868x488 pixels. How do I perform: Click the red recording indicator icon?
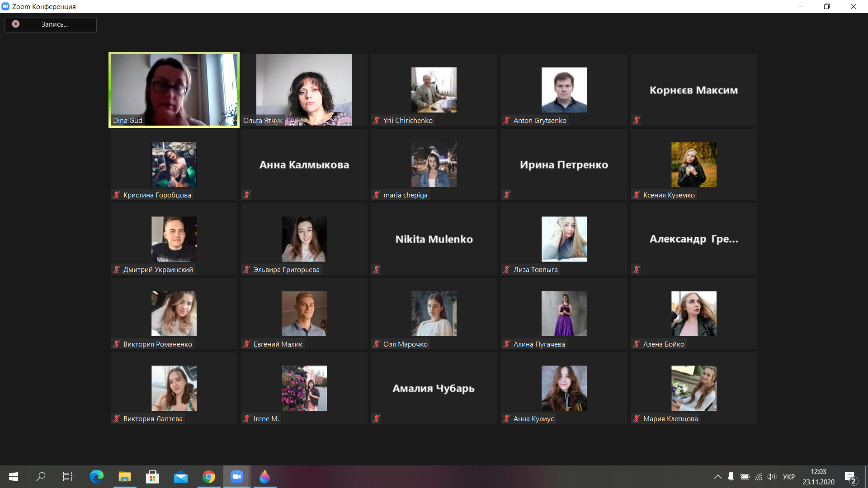(x=16, y=24)
